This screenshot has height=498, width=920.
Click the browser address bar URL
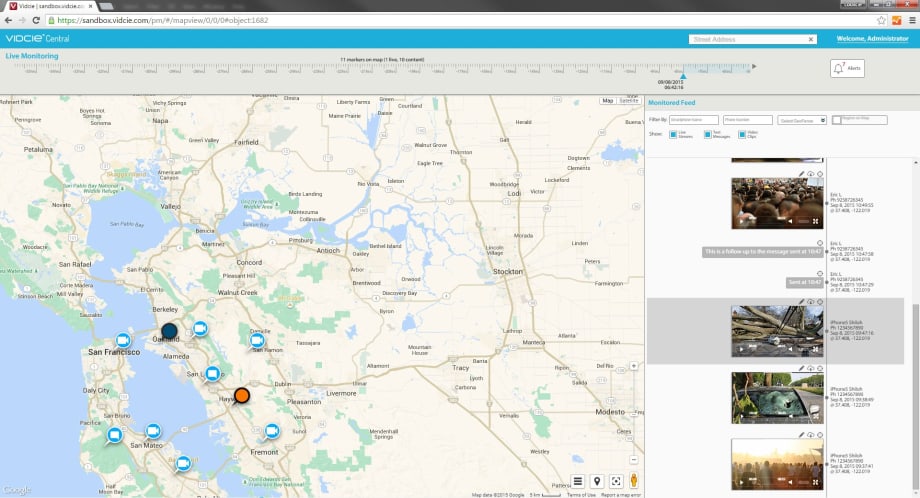click(163, 20)
